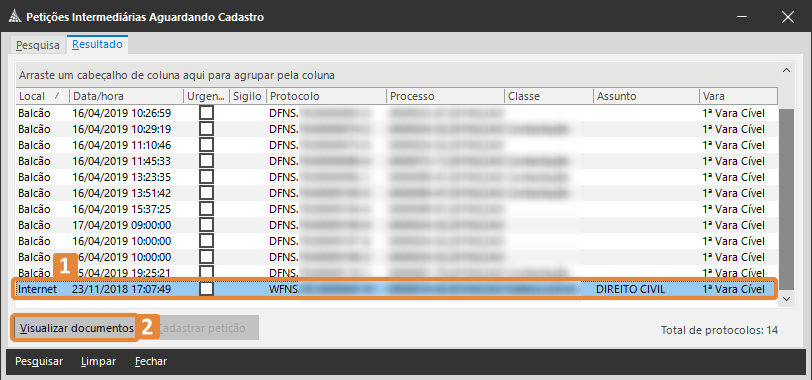
Task: Click the Limpar button
Action: tap(98, 361)
